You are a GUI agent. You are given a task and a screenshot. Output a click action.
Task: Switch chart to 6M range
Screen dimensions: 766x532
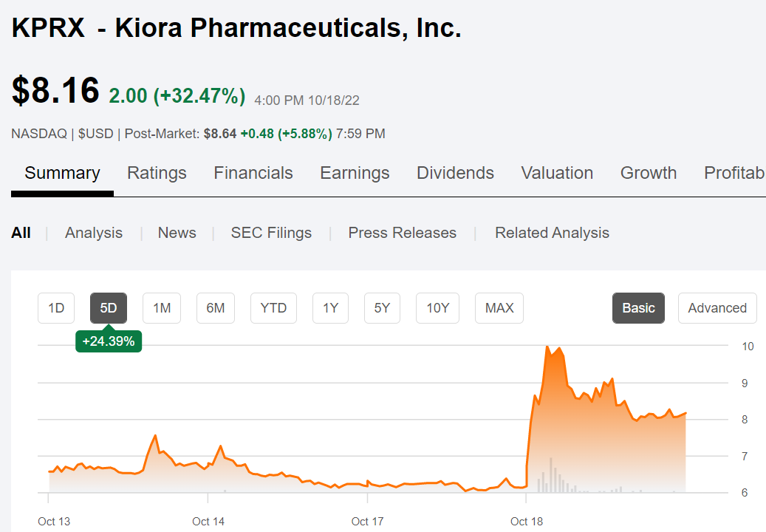[216, 308]
